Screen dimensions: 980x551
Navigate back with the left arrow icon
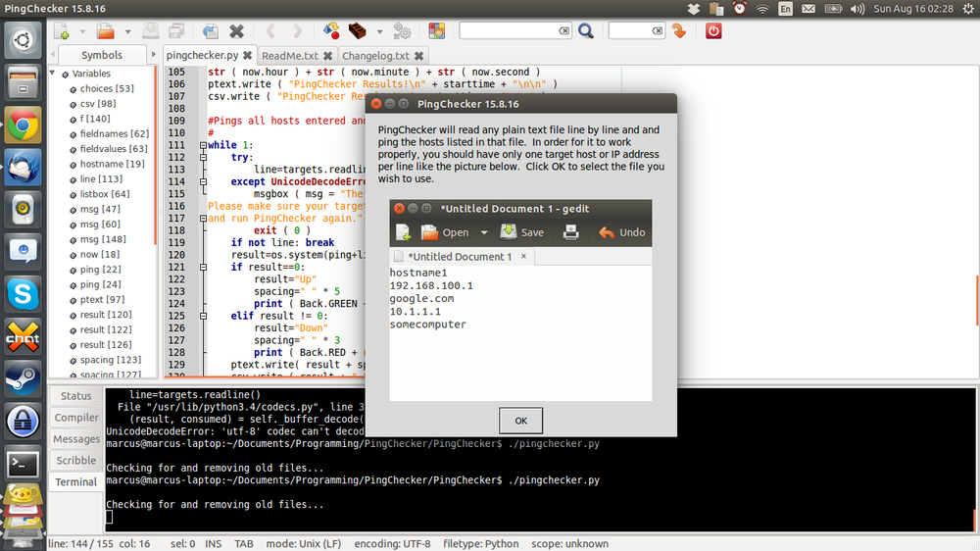pyautogui.click(x=270, y=30)
